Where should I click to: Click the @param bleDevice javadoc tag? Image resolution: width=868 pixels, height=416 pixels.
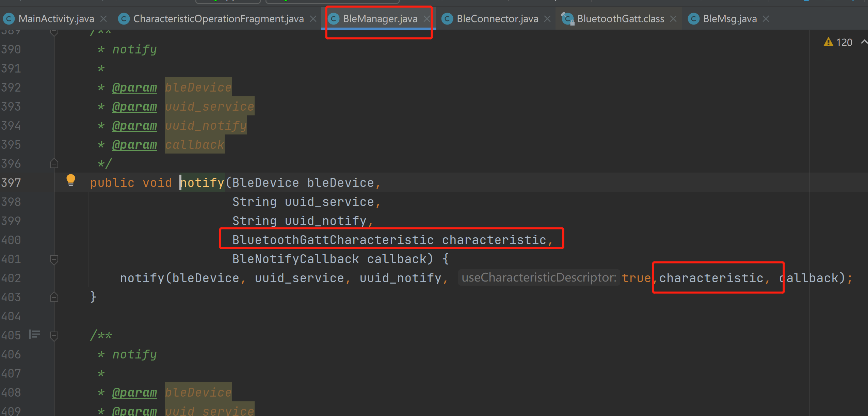tap(134, 87)
